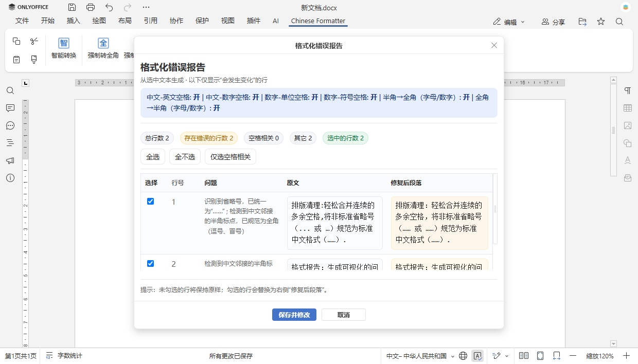Open the About info icon

point(10,178)
